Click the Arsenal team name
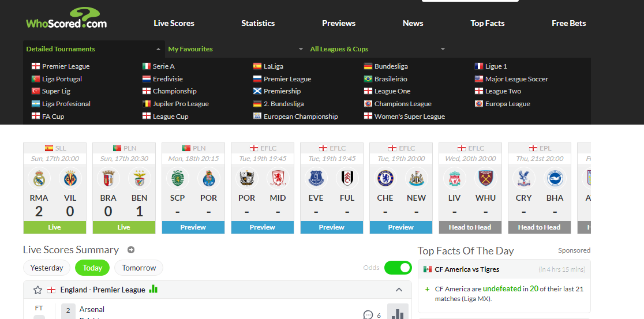This screenshot has height=319, width=644. tap(92, 309)
